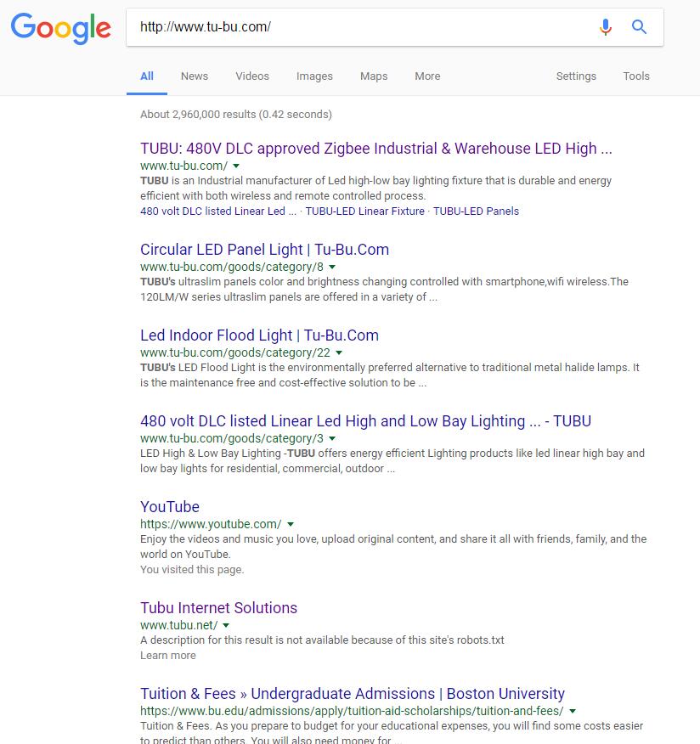
Task: Open Tubu Internet Solutions result
Action: (218, 608)
